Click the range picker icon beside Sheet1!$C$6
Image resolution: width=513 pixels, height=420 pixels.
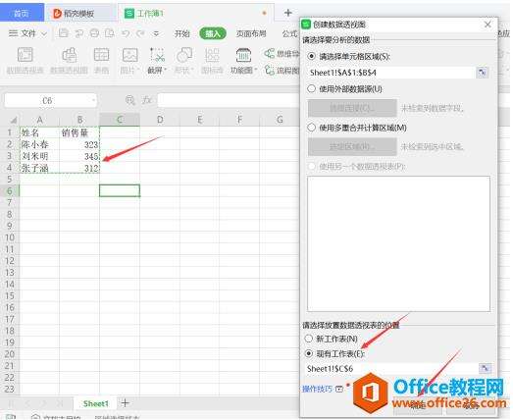coord(486,369)
